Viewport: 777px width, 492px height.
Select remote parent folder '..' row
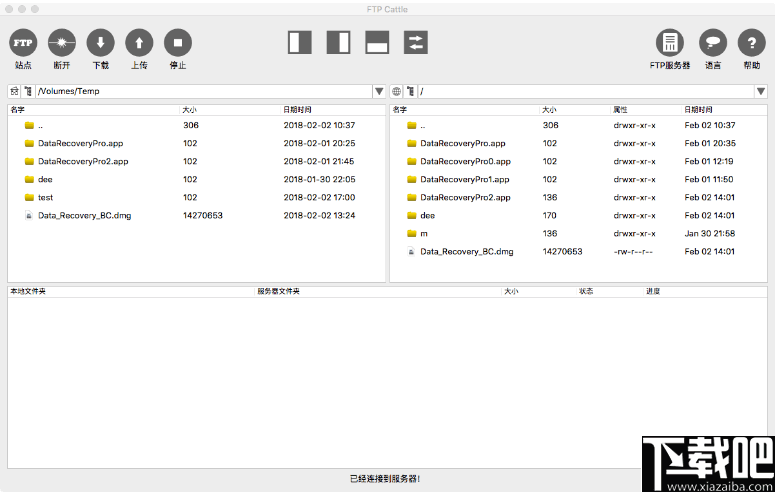coord(579,125)
